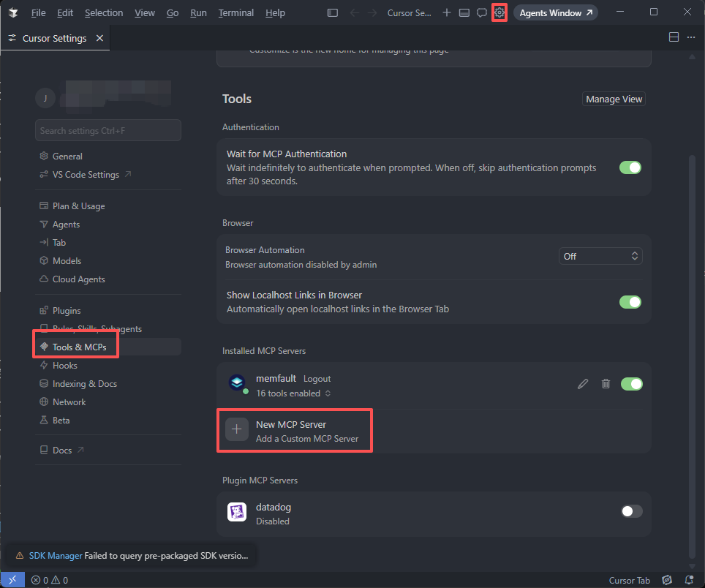Click the warning icon on SDK Manager toast
This screenshot has width=705, height=588.
point(19,556)
